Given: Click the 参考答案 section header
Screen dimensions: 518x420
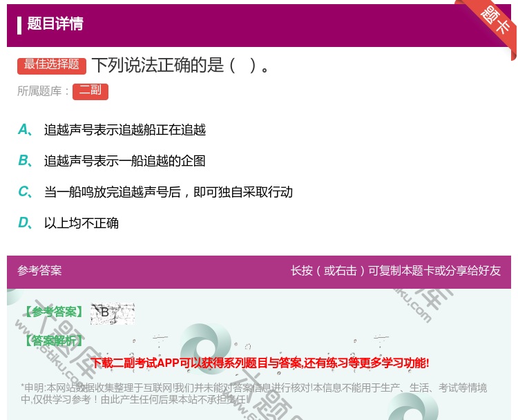Looking at the screenshot, I should (x=39, y=271).
